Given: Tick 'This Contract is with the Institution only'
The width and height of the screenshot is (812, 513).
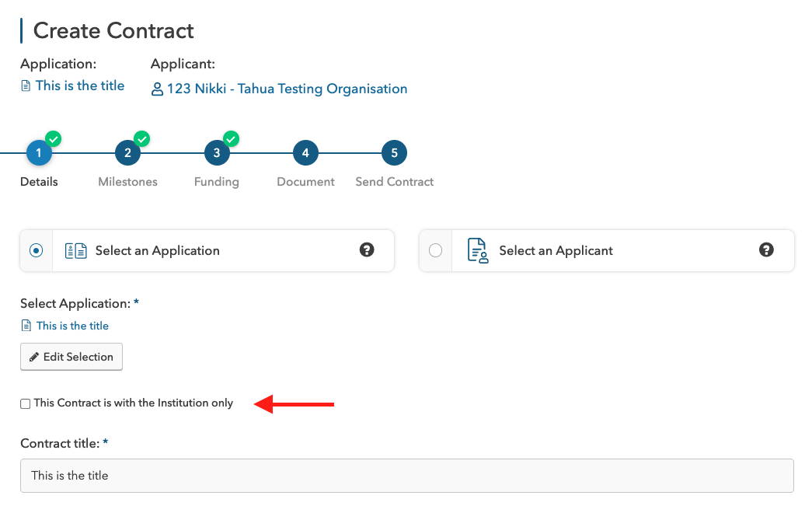Looking at the screenshot, I should coord(26,403).
